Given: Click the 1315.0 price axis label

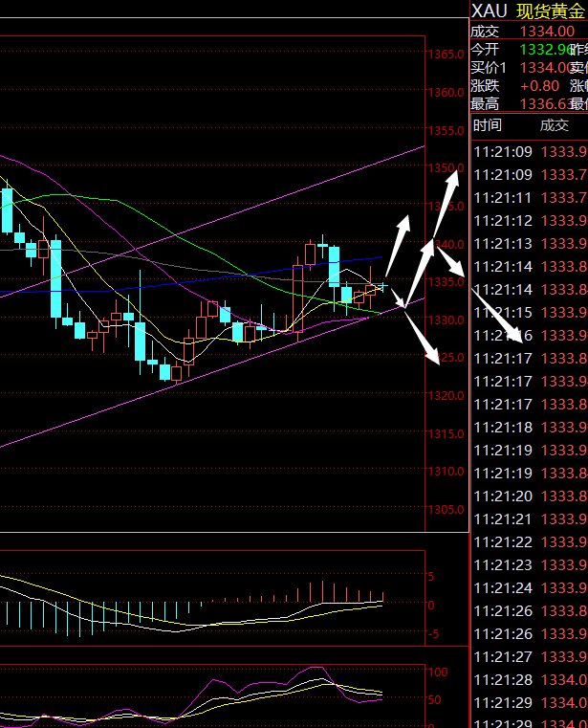Looking at the screenshot, I should [x=446, y=434].
